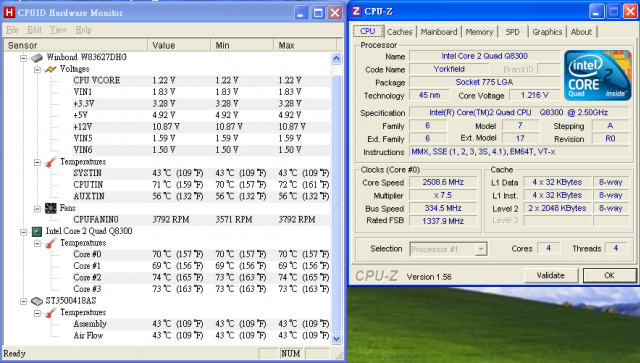Switch to the About tab in CPU-Z
Image resolution: width=640 pixels, height=363 pixels.
(x=581, y=32)
